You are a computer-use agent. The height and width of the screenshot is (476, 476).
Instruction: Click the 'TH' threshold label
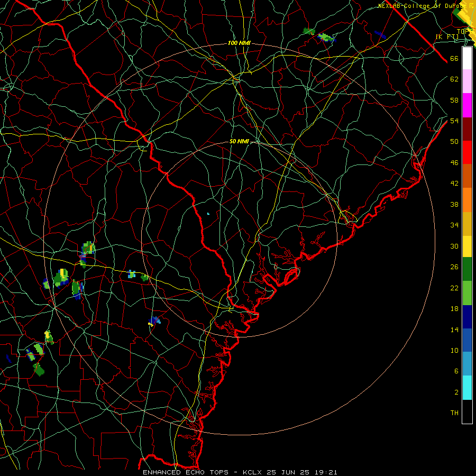(x=454, y=413)
